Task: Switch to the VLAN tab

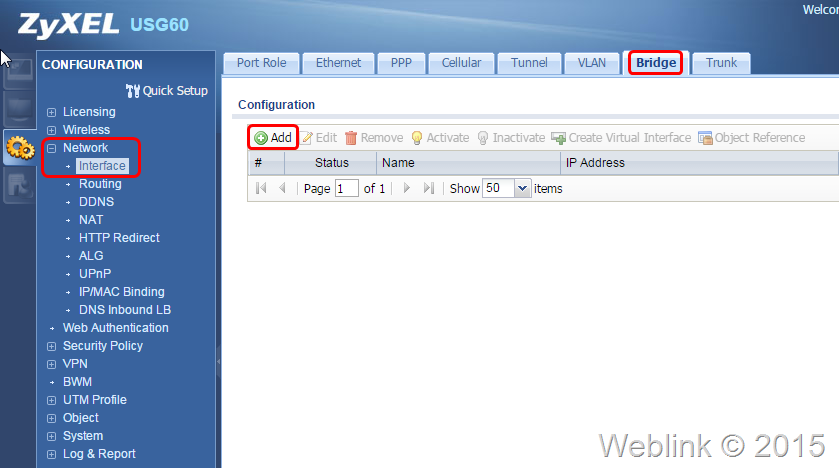Action: click(x=592, y=63)
